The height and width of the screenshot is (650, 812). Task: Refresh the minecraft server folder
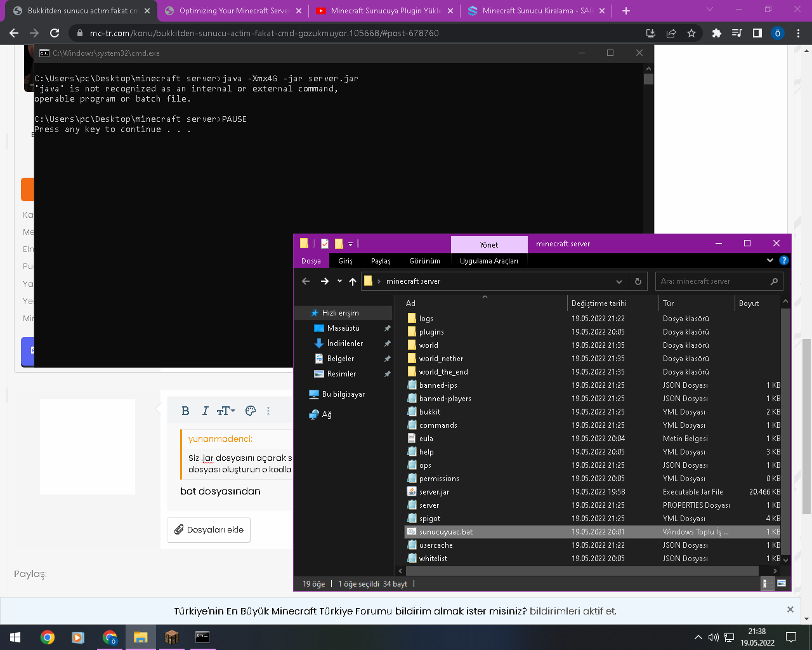pos(638,281)
